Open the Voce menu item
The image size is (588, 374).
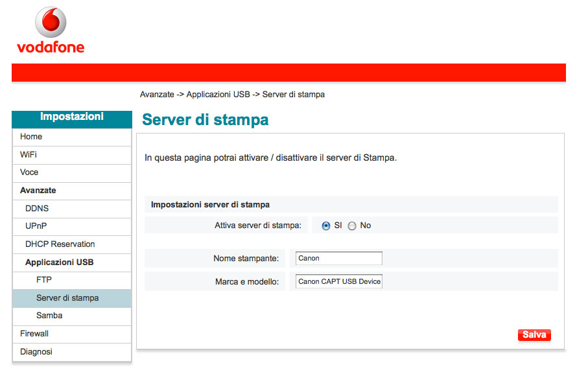click(71, 172)
